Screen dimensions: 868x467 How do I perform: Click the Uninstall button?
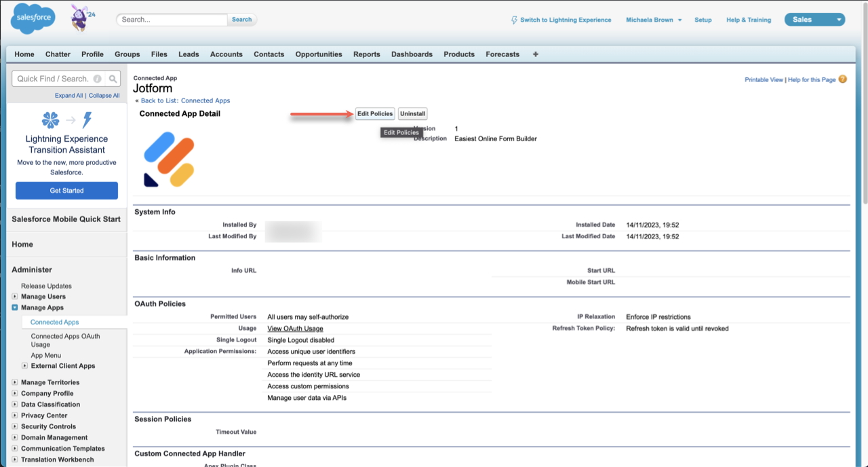click(x=413, y=113)
